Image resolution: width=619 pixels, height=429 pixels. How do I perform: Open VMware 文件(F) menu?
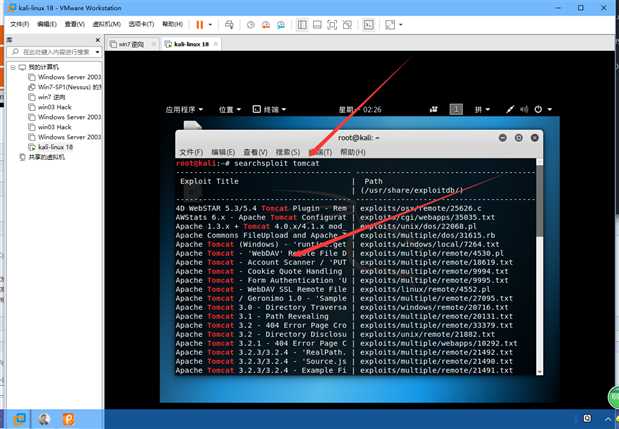pos(19,24)
